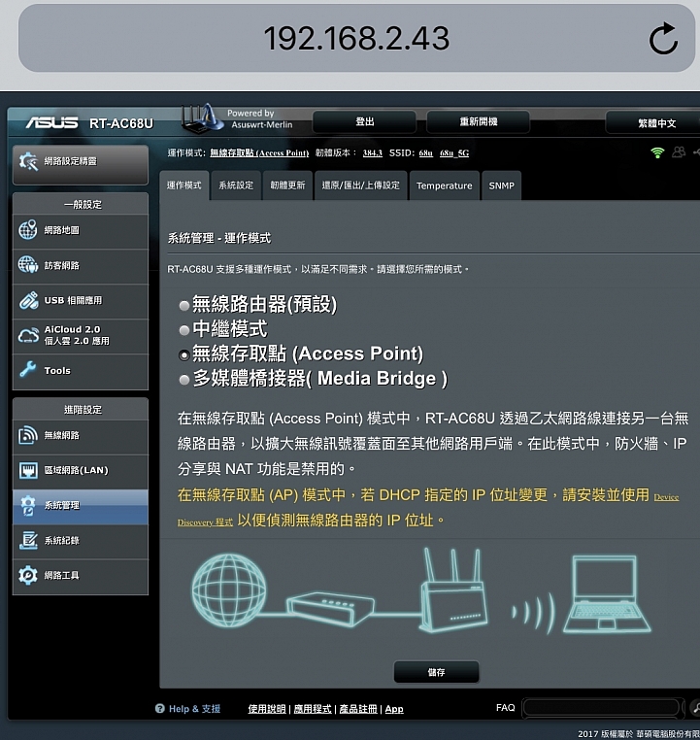
Task: Switch to the 運作模式 tab
Action: tap(183, 185)
